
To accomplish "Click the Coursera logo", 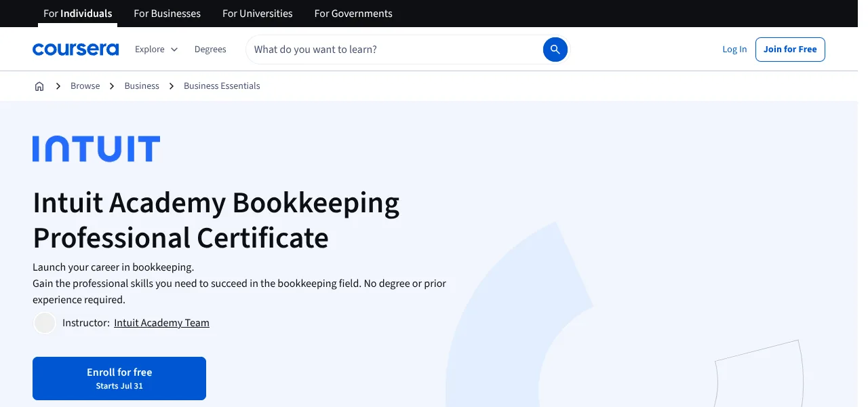I will click(x=75, y=50).
